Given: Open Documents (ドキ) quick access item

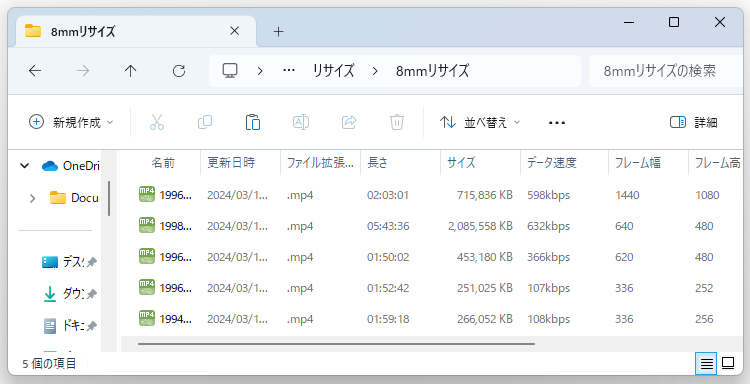Looking at the screenshot, I should [x=69, y=326].
